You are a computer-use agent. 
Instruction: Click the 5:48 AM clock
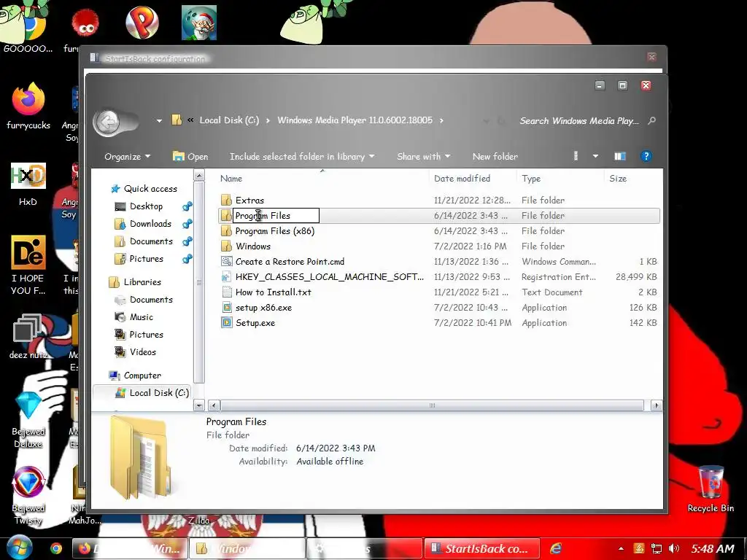pyautogui.click(x=713, y=548)
